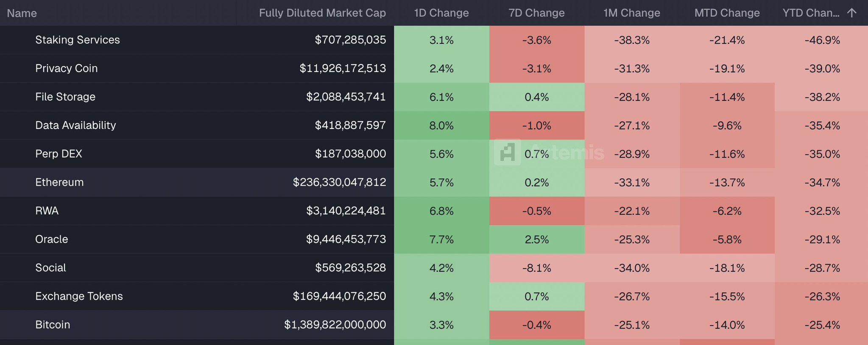Image resolution: width=868 pixels, height=345 pixels.
Task: Click the YTD Change sort arrow icon
Action: 851,13
